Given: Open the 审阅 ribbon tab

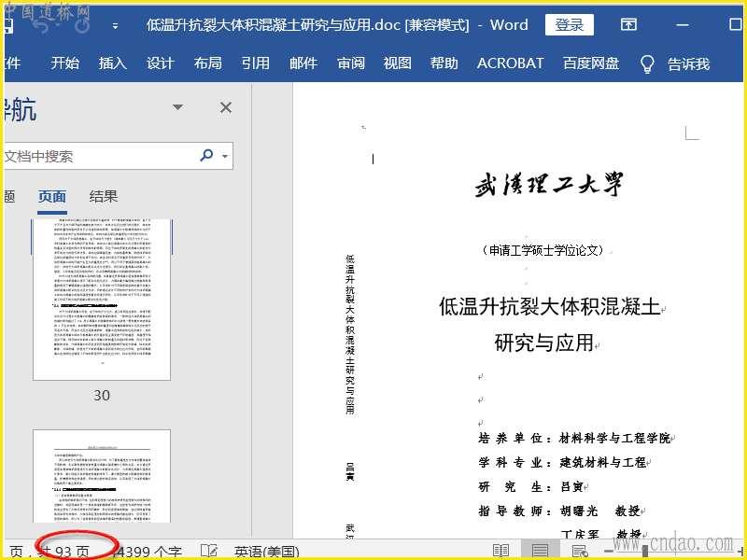Looking at the screenshot, I should click(x=351, y=63).
